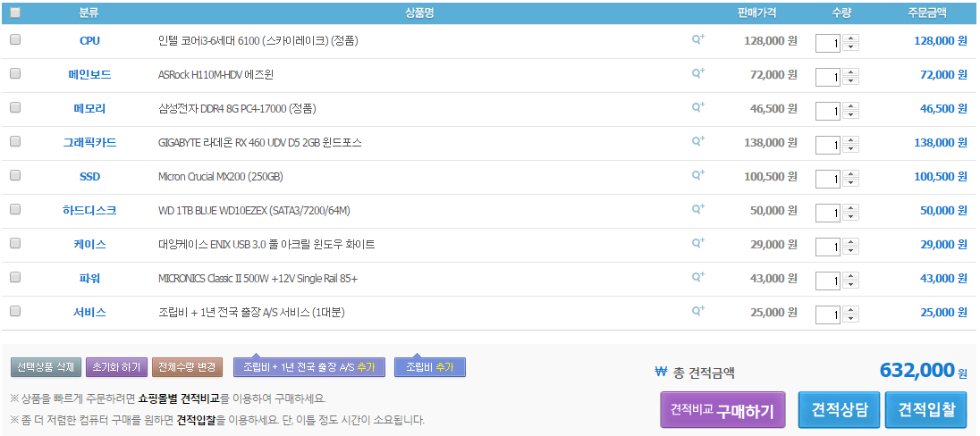Click the 전체수량 변경 button
980x436 pixels.
tap(187, 367)
